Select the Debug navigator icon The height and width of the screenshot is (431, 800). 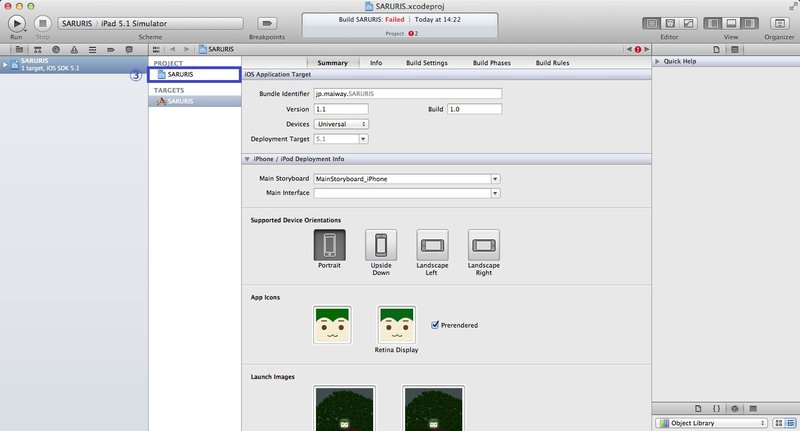(92, 49)
